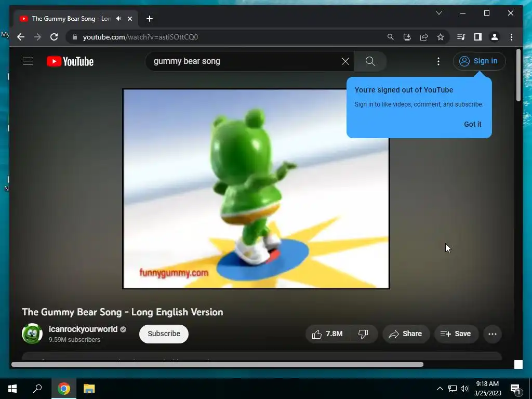This screenshot has width=532, height=399.
Task: Open icanrockyourworld channel name link
Action: click(83, 329)
